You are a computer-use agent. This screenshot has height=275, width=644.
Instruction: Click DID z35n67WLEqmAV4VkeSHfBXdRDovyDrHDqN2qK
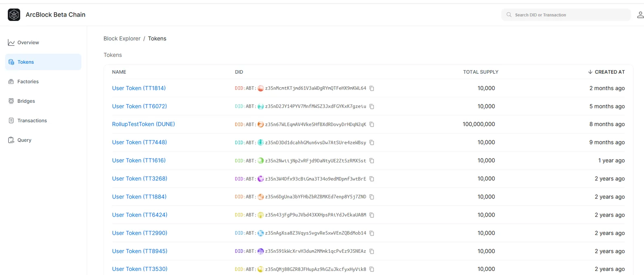tap(316, 125)
